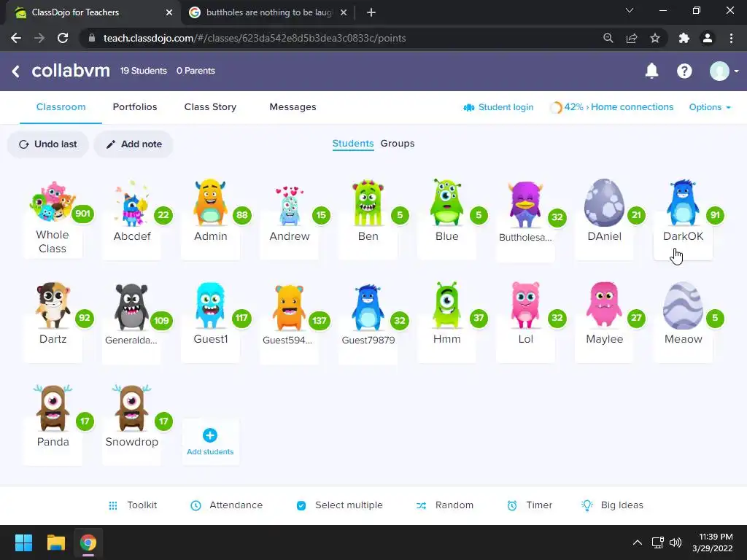Select the Whole Class avatar
This screenshot has width=747, height=560.
click(x=53, y=202)
